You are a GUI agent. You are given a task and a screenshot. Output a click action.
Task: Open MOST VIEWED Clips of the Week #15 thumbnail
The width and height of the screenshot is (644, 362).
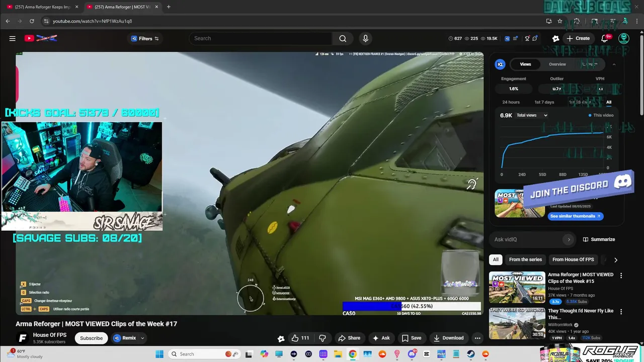click(x=517, y=287)
